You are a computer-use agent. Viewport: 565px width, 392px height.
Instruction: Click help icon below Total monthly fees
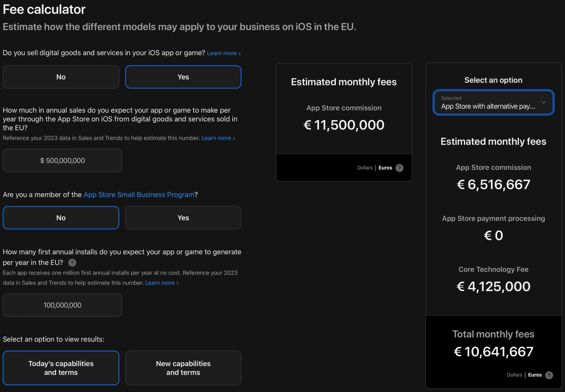tap(549, 375)
